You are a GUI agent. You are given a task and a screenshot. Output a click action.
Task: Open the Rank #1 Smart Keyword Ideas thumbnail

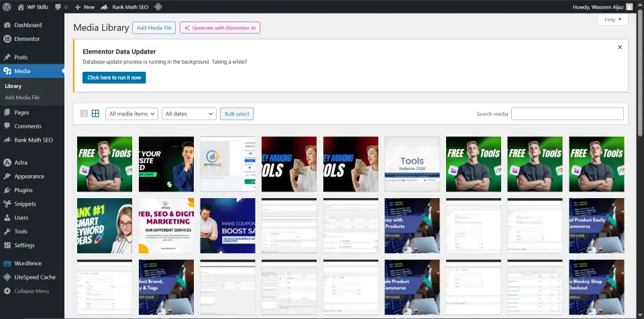tap(105, 226)
